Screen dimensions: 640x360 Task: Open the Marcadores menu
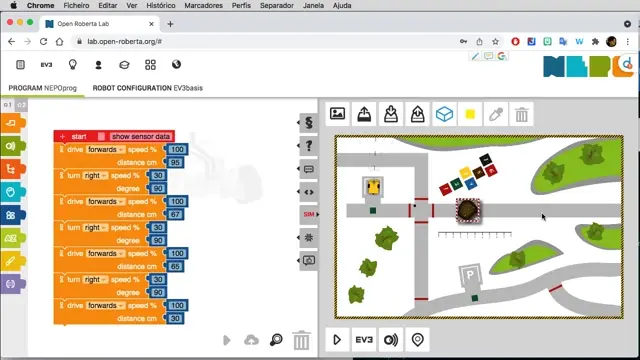[203, 5]
